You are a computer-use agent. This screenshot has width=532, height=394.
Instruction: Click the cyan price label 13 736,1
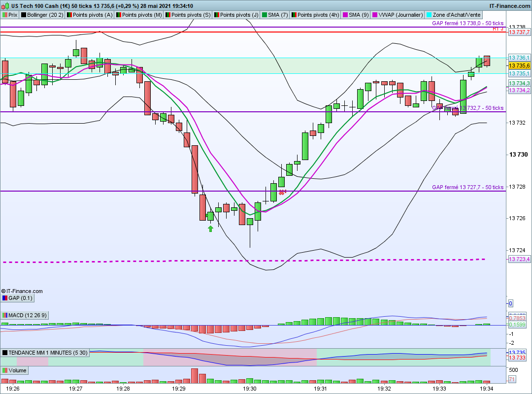pyautogui.click(x=519, y=58)
